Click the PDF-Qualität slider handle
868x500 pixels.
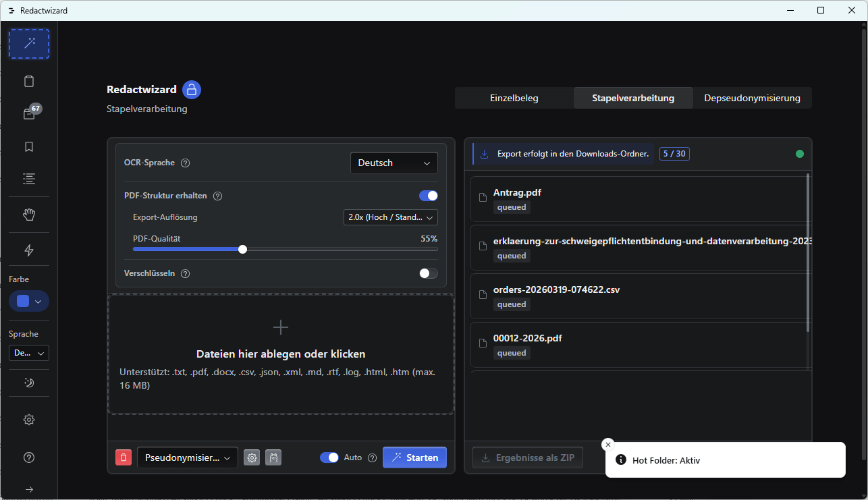[x=242, y=249]
